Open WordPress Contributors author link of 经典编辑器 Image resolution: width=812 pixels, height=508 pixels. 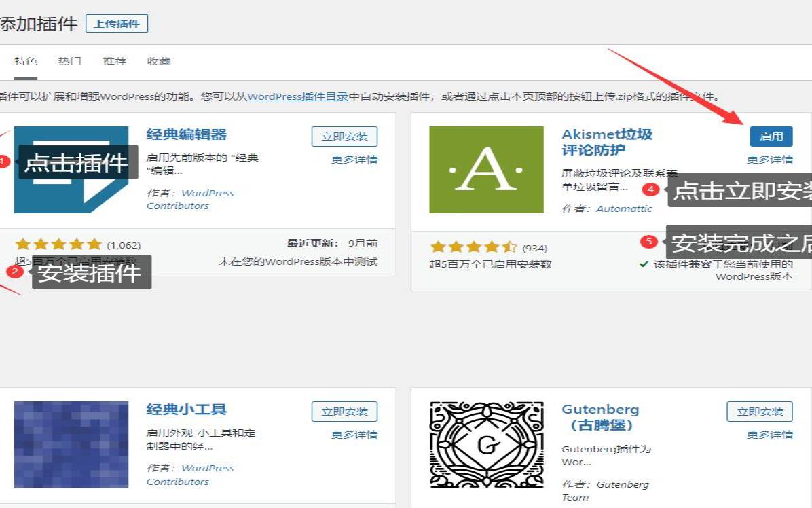click(x=190, y=200)
